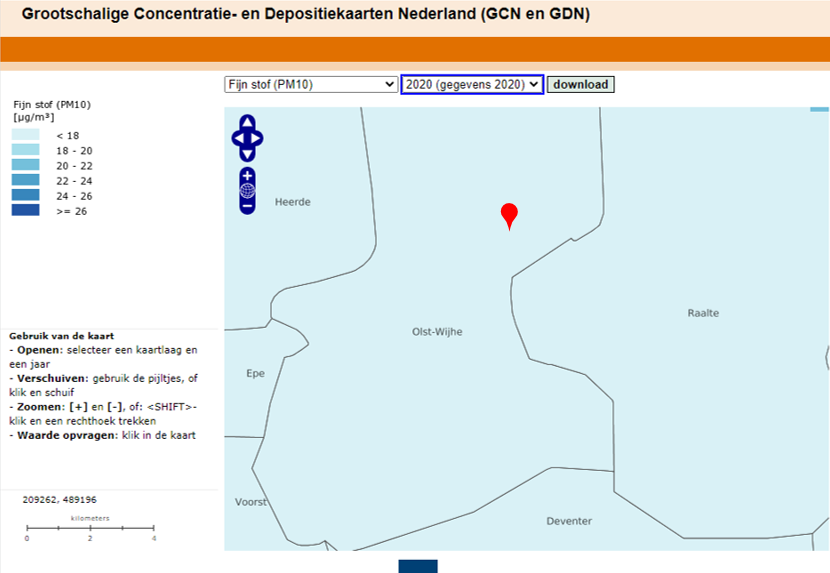Click the 'Fijn stof (PM10)' legend title
Viewport: 830px width, 573px height.
click(52, 105)
